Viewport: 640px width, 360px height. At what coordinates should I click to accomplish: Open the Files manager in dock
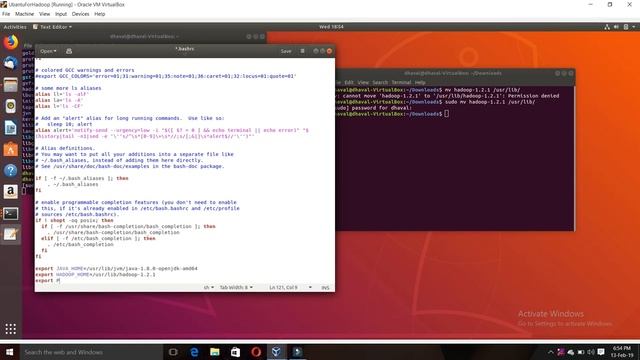coord(11,85)
